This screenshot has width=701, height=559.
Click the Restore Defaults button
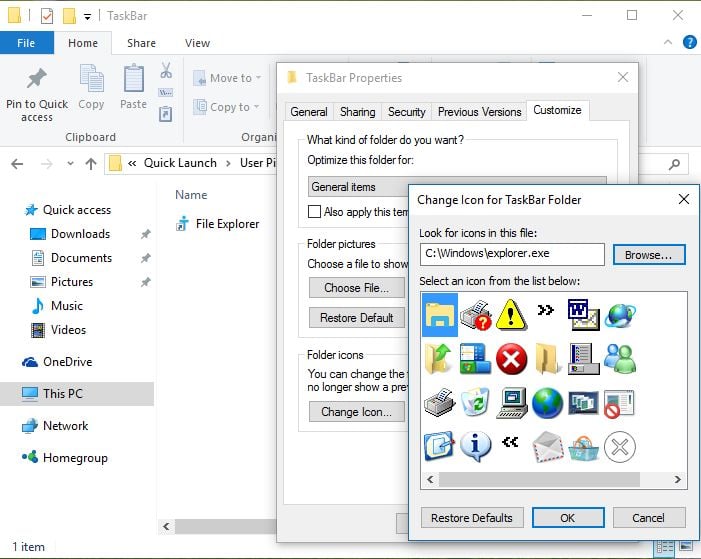point(472,518)
